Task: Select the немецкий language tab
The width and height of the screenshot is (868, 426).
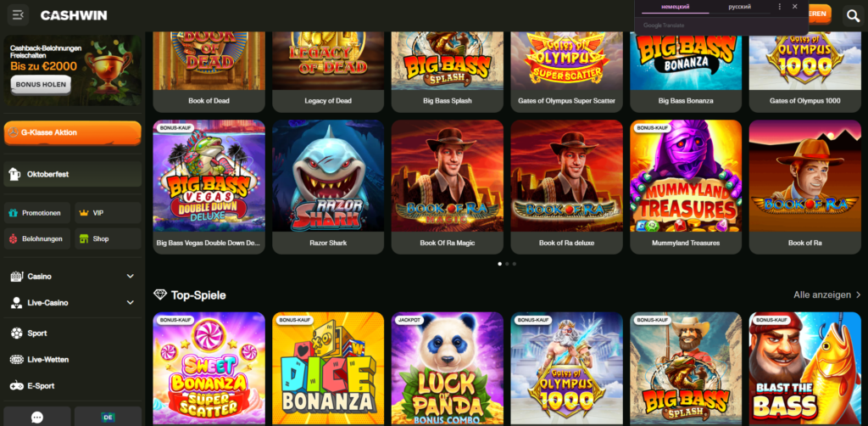Action: pyautogui.click(x=676, y=7)
